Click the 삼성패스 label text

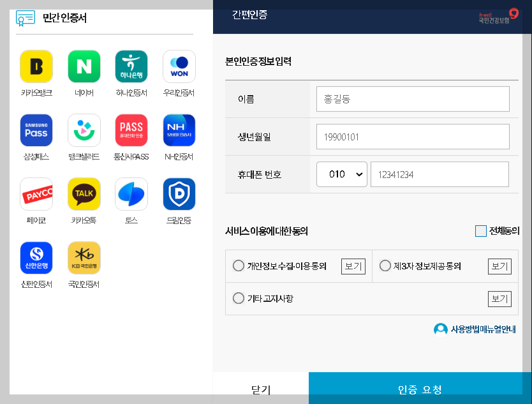36,156
